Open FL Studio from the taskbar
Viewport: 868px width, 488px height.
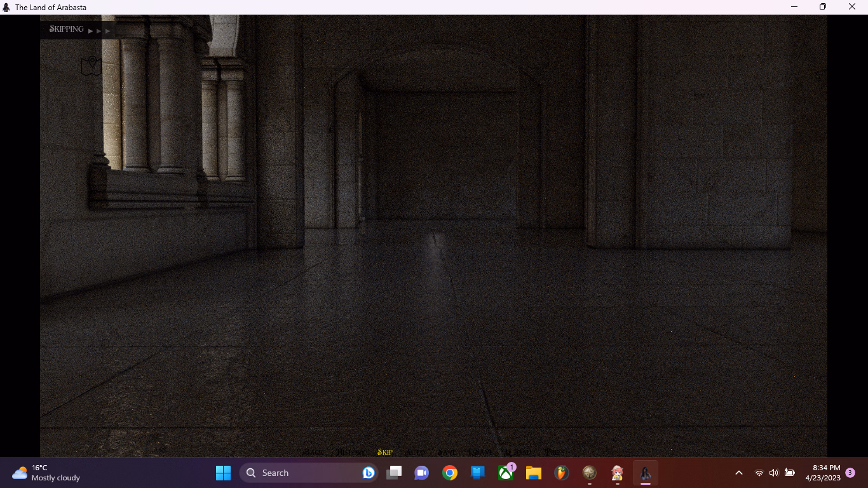pyautogui.click(x=561, y=473)
